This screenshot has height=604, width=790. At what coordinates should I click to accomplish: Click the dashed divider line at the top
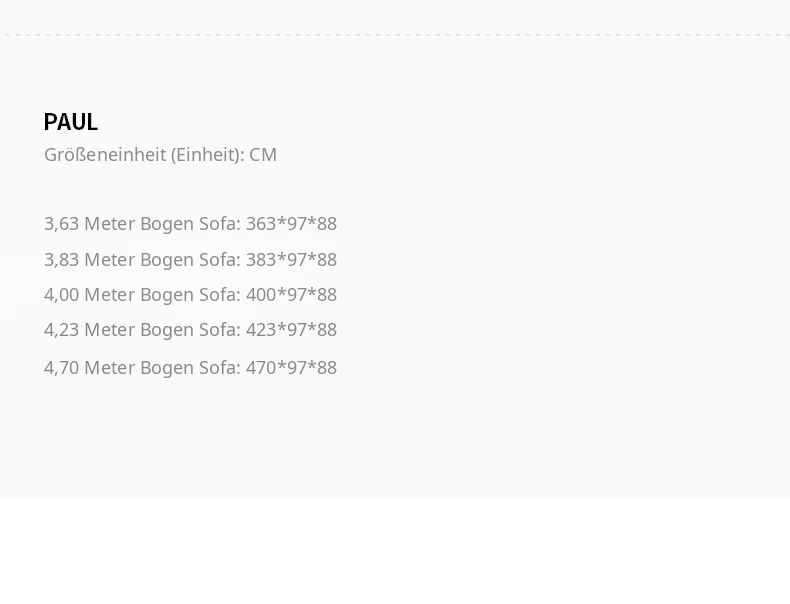pos(395,35)
